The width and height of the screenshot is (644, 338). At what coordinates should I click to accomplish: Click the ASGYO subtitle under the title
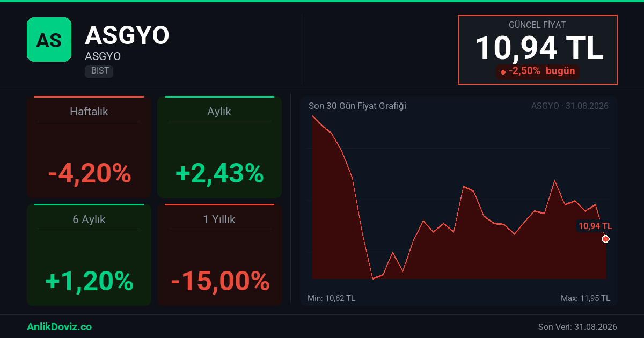(103, 56)
